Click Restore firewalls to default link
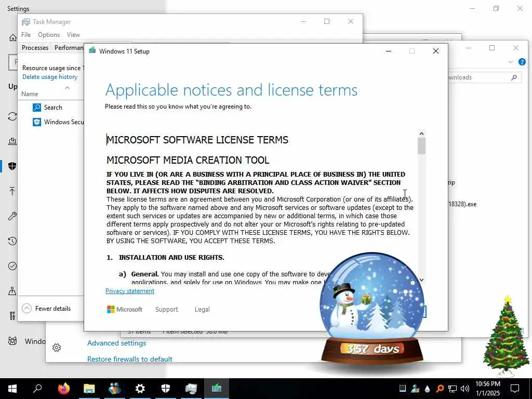 129,359
